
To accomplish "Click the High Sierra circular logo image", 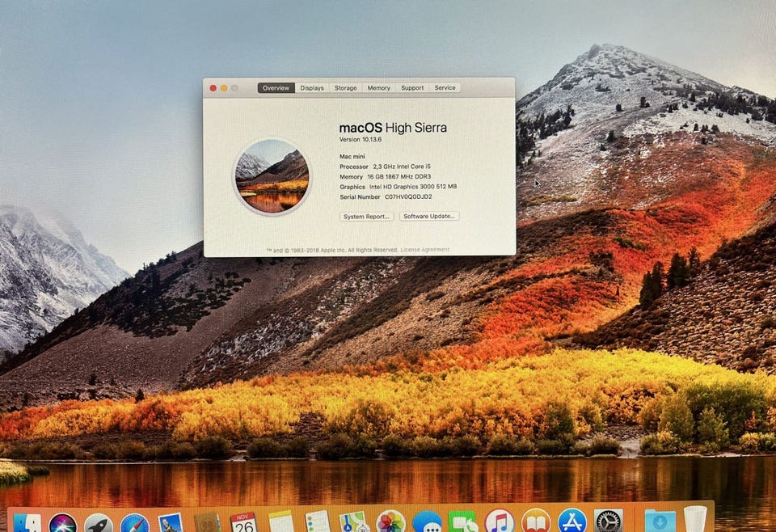I will point(272,176).
